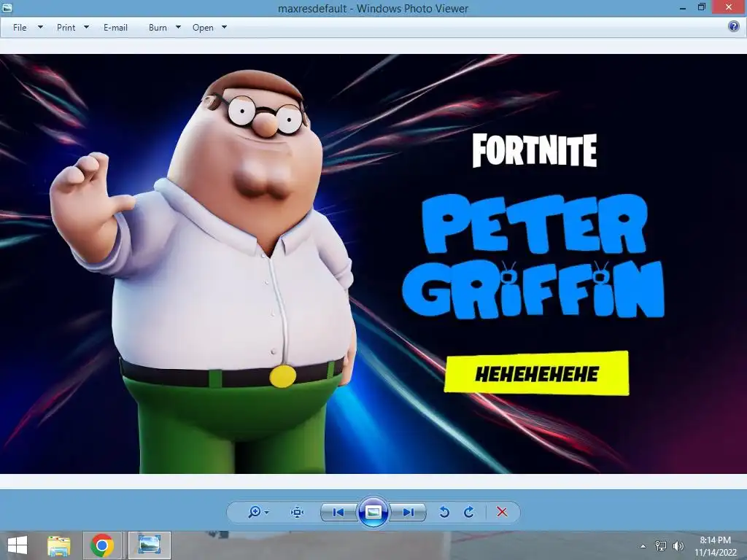Image resolution: width=747 pixels, height=560 pixels.
Task: Show hidden system tray icons
Action: (x=643, y=546)
